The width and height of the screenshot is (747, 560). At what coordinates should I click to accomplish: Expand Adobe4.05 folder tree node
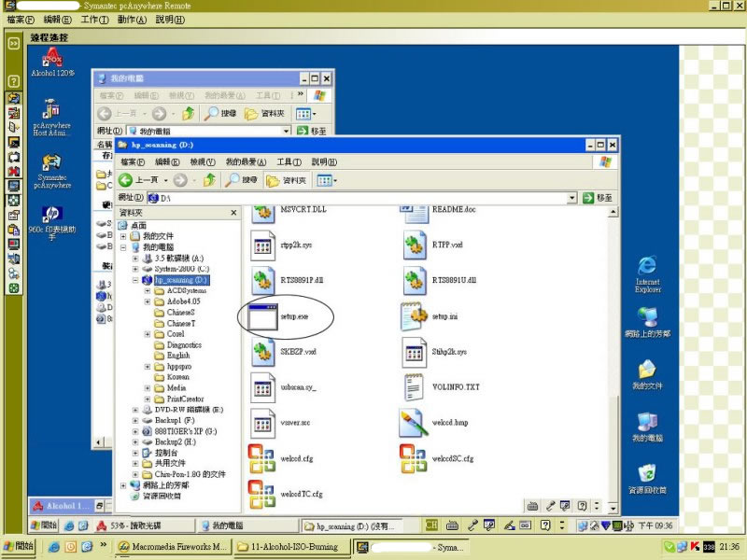pos(148,301)
